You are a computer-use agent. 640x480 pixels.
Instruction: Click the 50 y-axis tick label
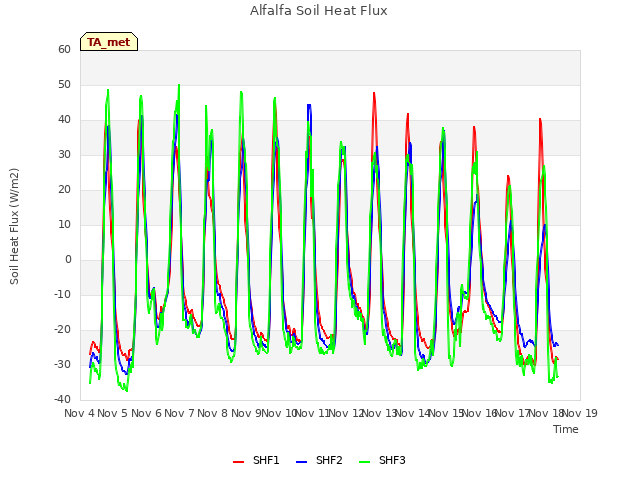pyautogui.click(x=64, y=84)
